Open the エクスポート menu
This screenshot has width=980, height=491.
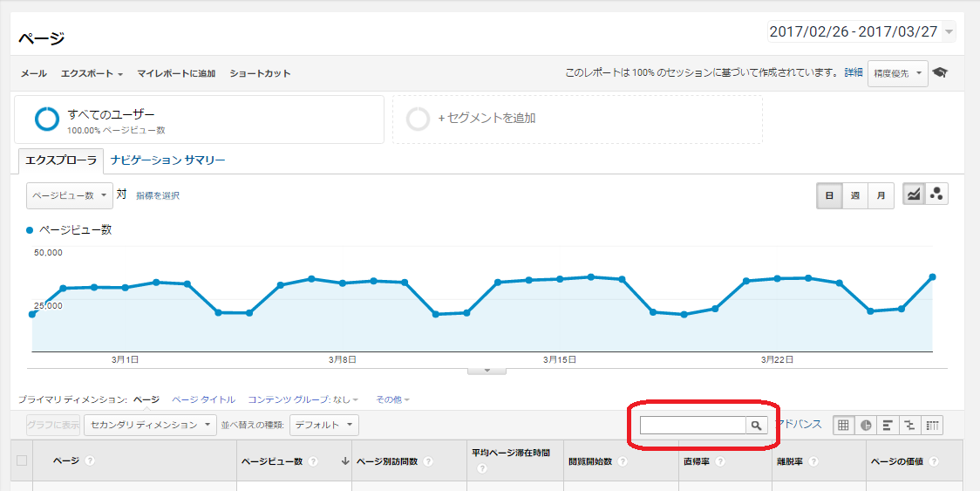(x=92, y=74)
